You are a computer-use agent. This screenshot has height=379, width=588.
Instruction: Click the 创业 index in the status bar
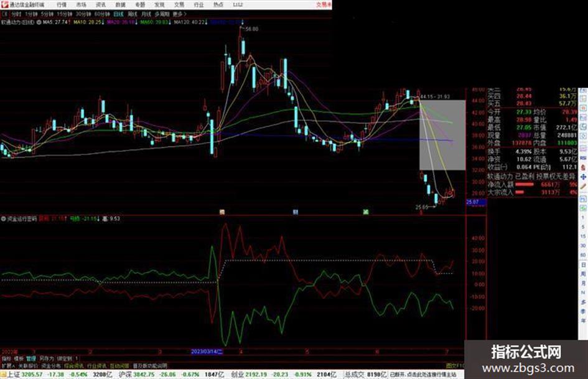[x=237, y=375]
